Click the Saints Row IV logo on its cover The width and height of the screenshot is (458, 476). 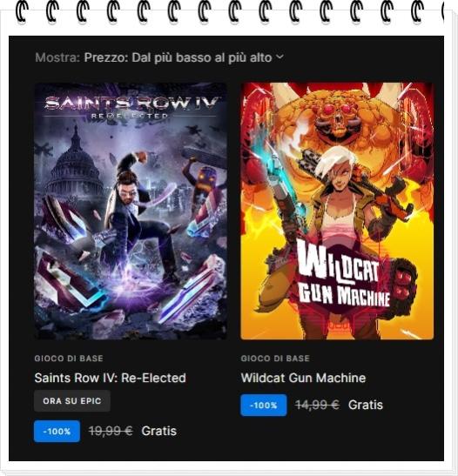[131, 107]
